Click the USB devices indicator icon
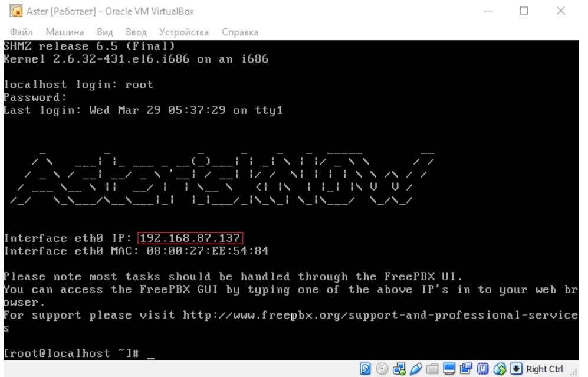The image size is (588, 377). pos(416,369)
